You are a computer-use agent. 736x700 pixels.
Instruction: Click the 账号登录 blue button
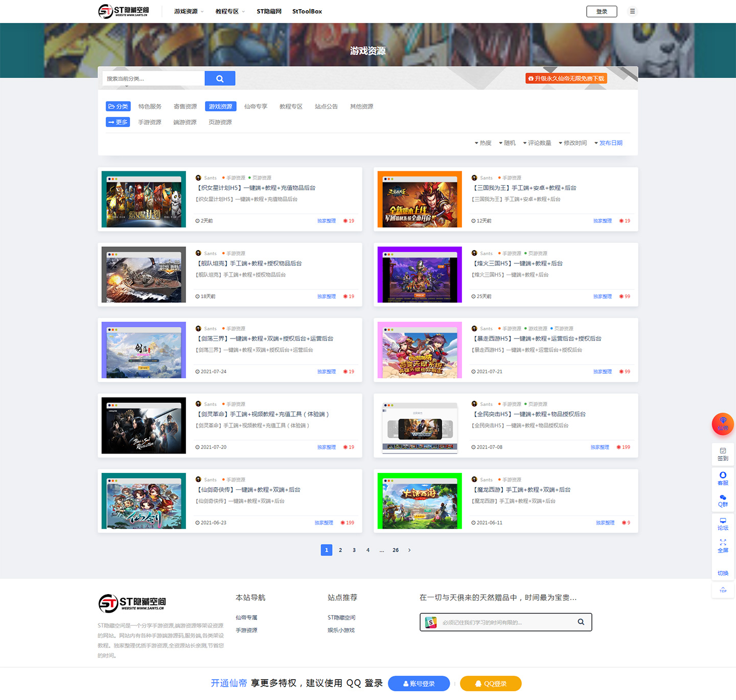coord(419,684)
